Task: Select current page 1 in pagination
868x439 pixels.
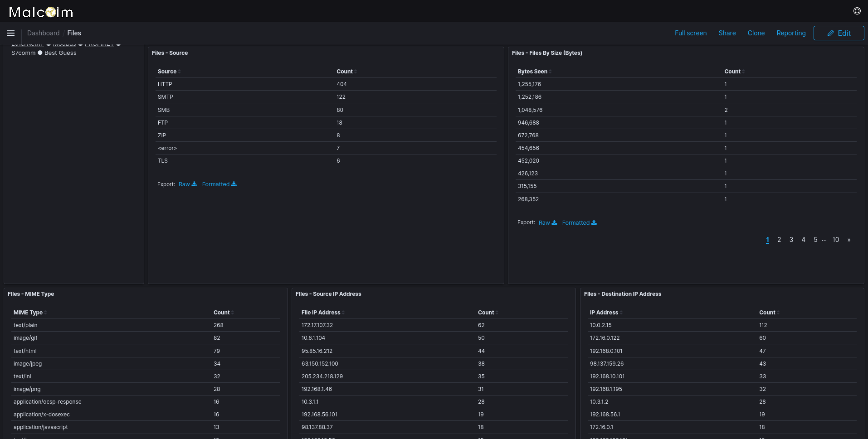Action: point(767,240)
